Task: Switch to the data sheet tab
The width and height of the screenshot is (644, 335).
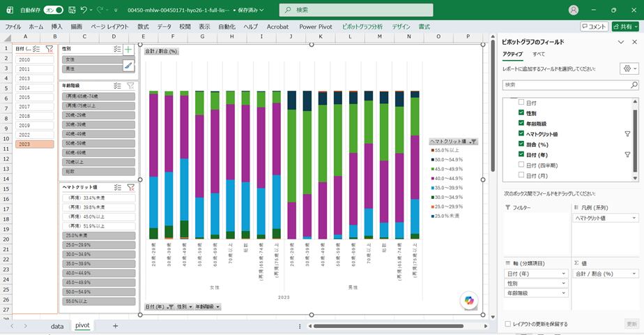Action: 57,326
